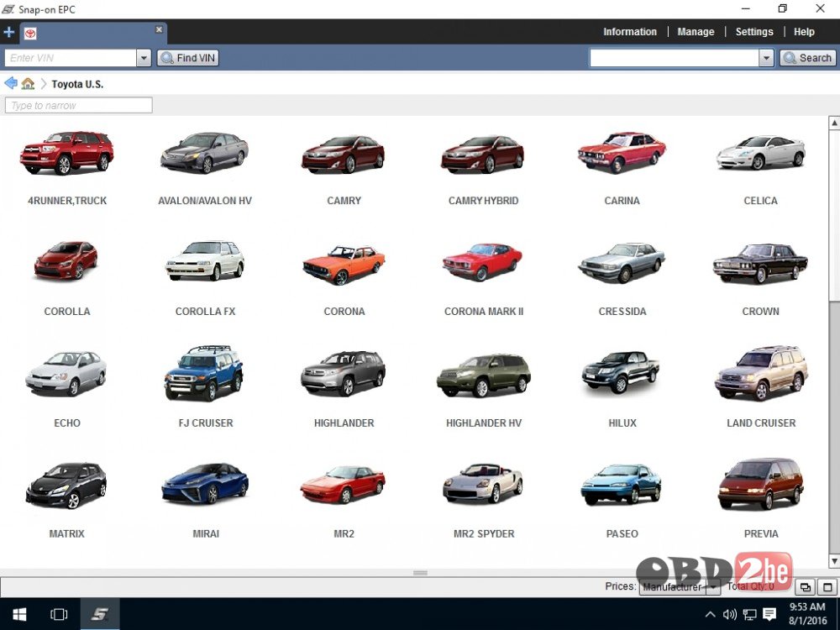Expand the search field dropdown arrow
This screenshot has height=630, width=840.
pyautogui.click(x=766, y=58)
